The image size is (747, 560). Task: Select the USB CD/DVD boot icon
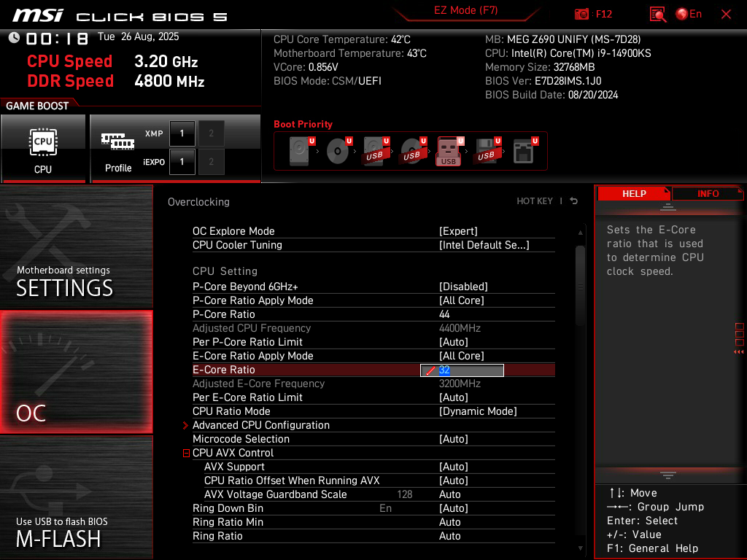pyautogui.click(x=414, y=151)
